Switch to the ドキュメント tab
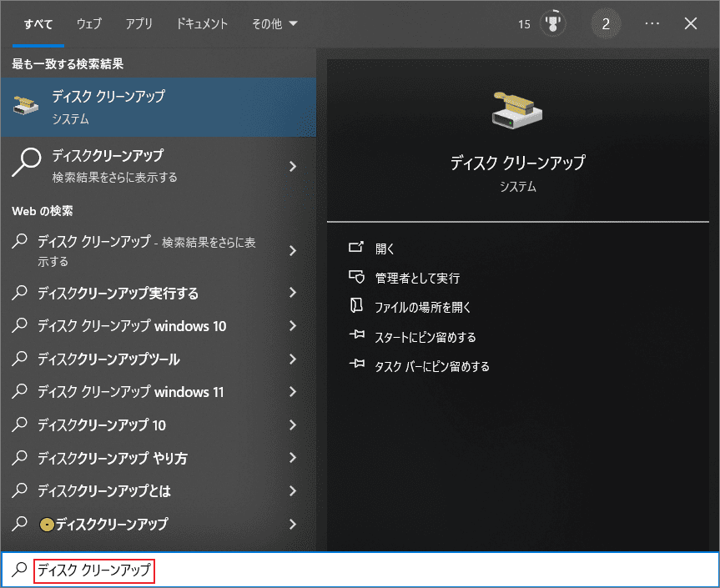 click(201, 24)
